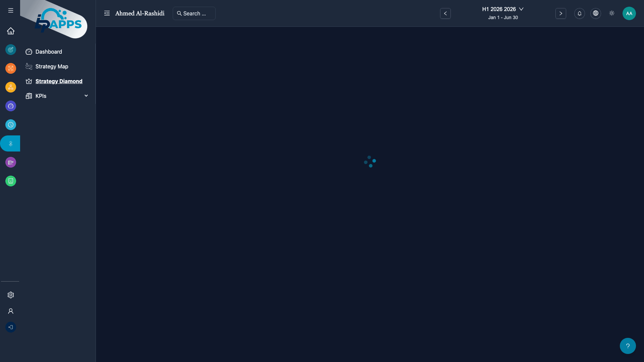Open the green module icon in sidebar

tap(11, 181)
